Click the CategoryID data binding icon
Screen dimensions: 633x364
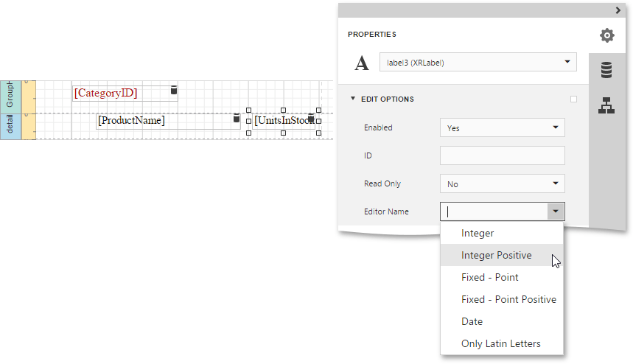point(174,90)
